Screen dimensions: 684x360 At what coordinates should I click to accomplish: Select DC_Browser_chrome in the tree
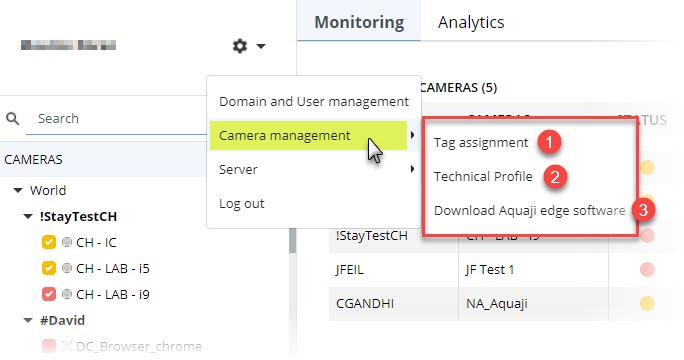[x=139, y=346]
